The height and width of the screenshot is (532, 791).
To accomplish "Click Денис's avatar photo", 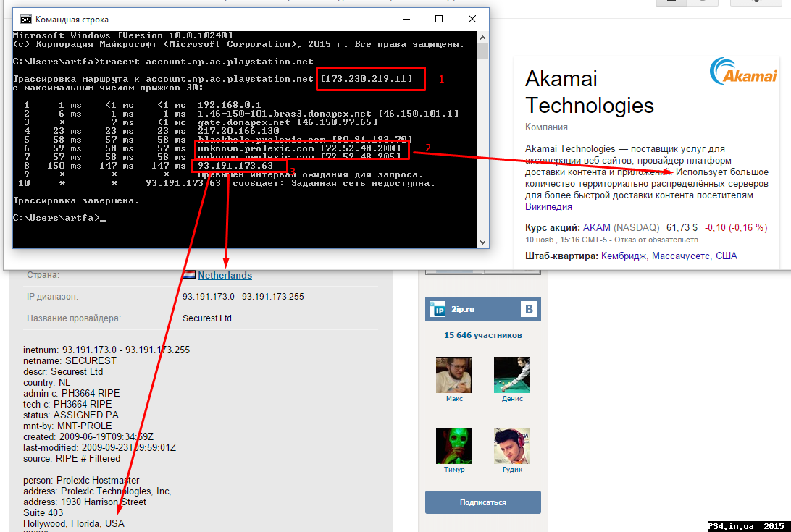I will click(512, 375).
